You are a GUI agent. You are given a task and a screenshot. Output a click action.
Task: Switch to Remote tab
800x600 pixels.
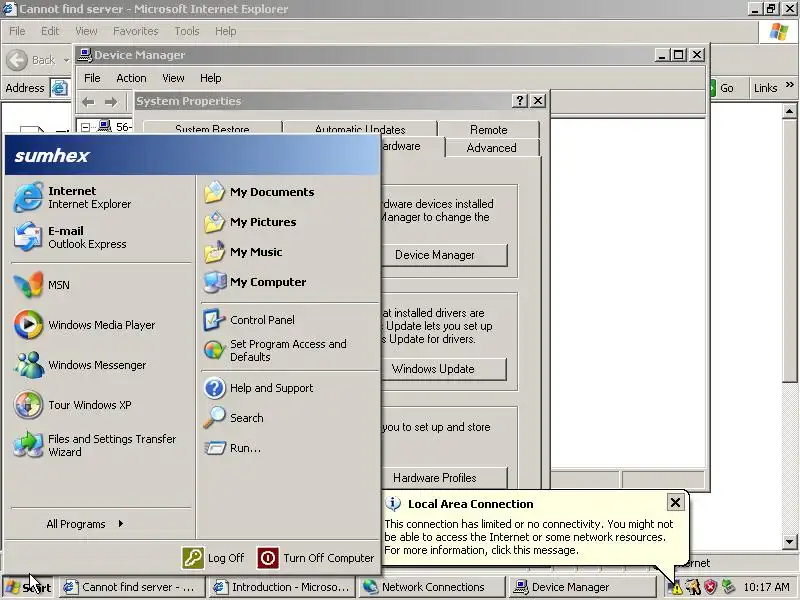488,130
